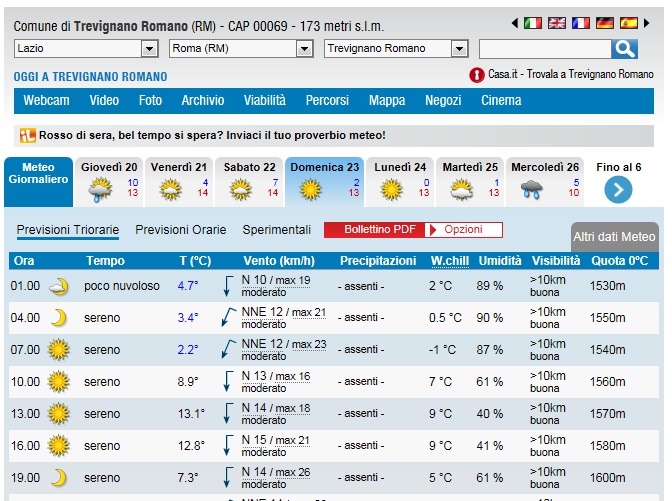
Task: Pick the Spanish flag language
Action: [x=629, y=23]
